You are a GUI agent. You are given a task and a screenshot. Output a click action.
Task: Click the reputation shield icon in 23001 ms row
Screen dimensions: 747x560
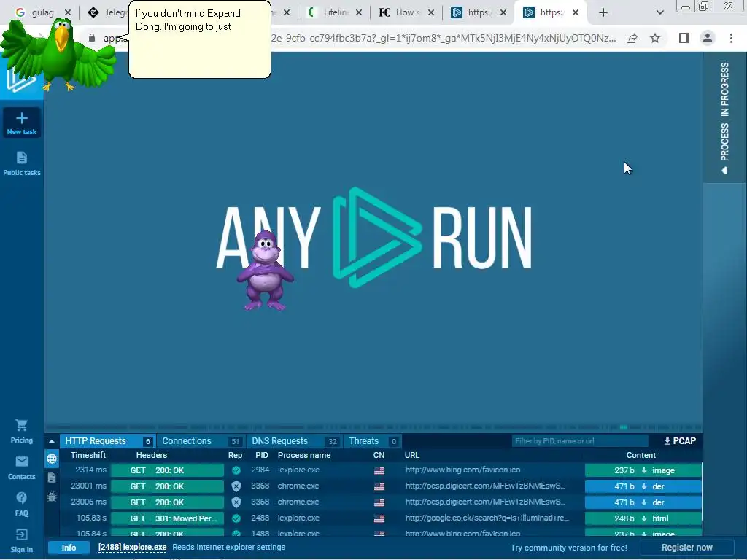click(x=236, y=486)
